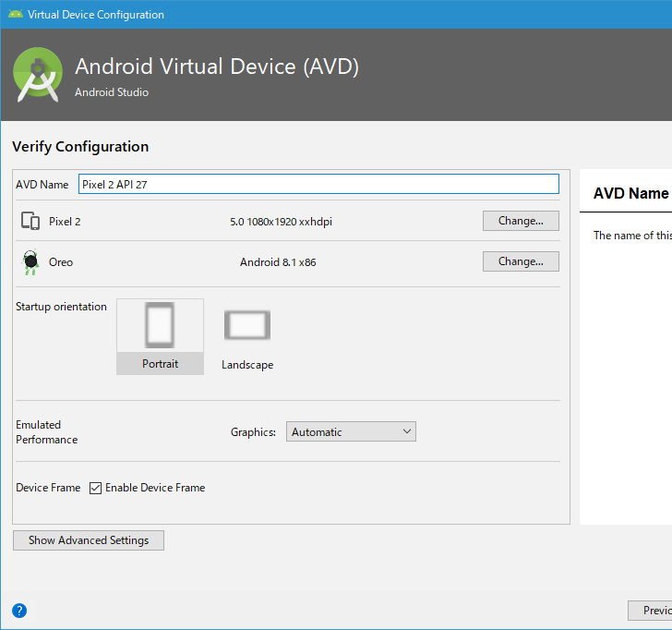
Task: Click Change button for Oreo system image
Action: 521,261
